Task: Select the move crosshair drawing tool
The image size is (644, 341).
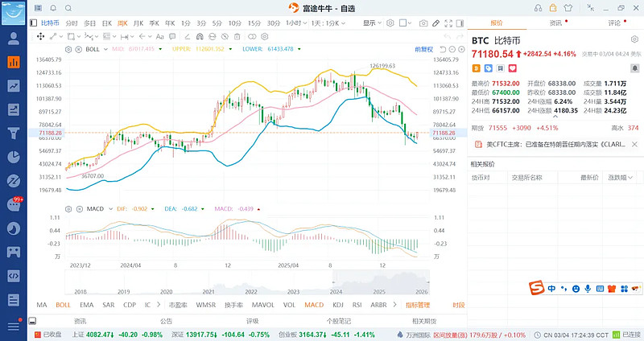Action: pyautogui.click(x=41, y=36)
